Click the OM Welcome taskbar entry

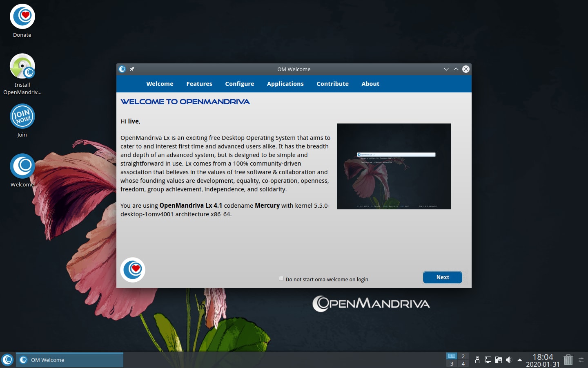[x=69, y=360]
